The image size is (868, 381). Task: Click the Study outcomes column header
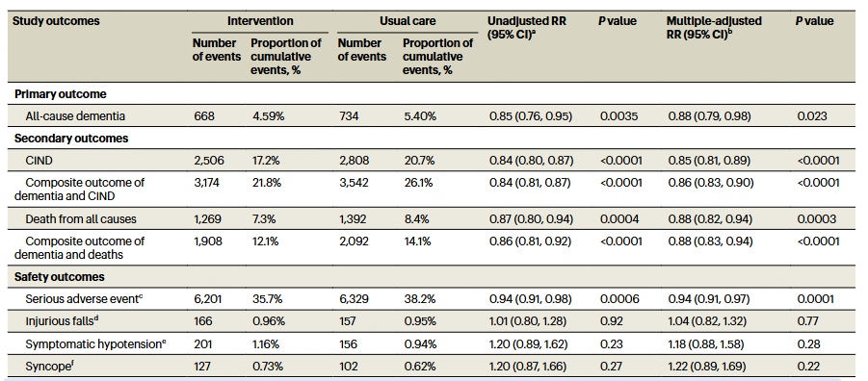pos(56,21)
